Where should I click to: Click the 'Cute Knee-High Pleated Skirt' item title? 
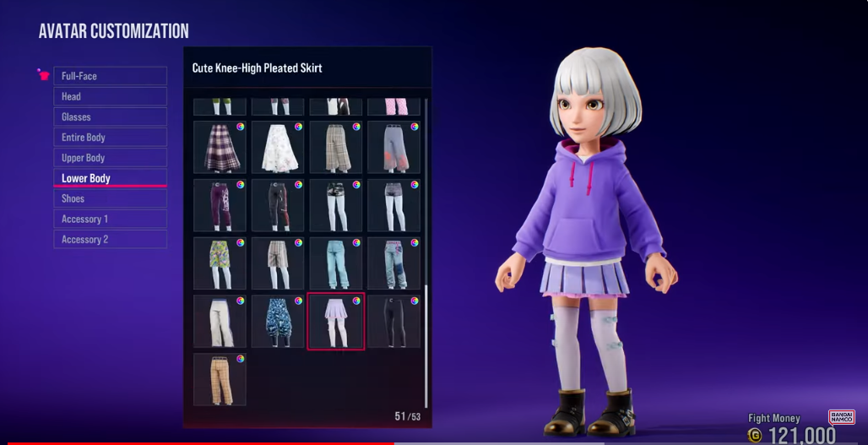tap(257, 68)
